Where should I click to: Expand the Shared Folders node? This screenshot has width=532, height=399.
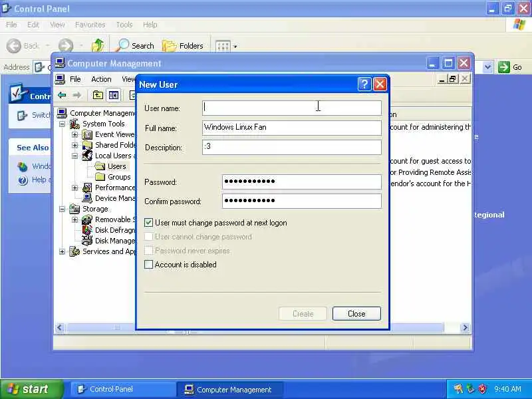click(x=74, y=145)
